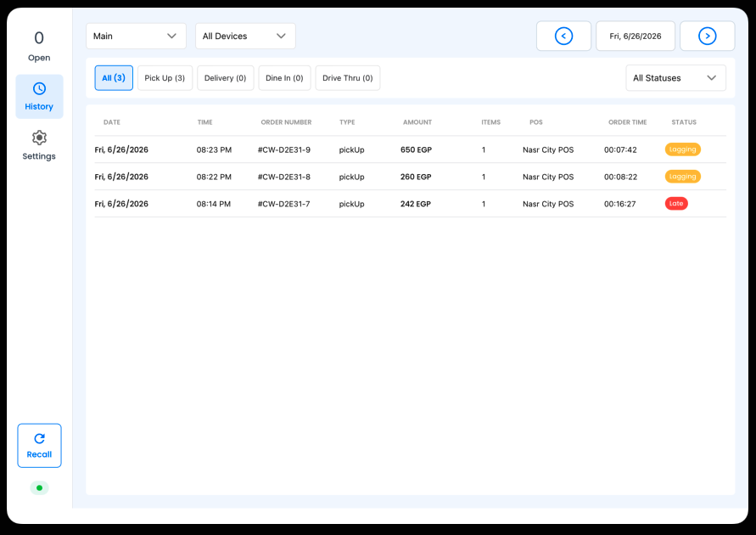Open the All Devices dropdown
This screenshot has height=535, width=756.
click(x=245, y=37)
